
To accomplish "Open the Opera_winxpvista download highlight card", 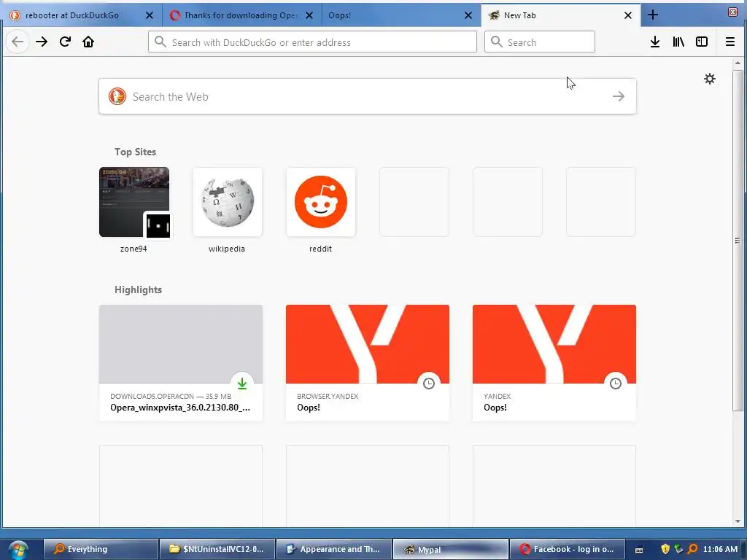I will (181, 363).
